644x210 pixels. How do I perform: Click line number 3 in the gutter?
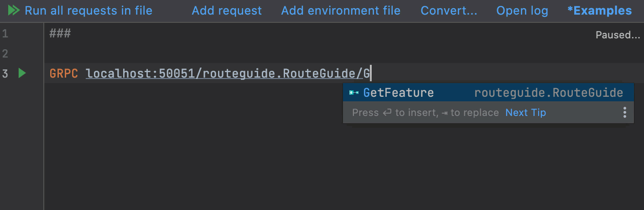pos(5,73)
